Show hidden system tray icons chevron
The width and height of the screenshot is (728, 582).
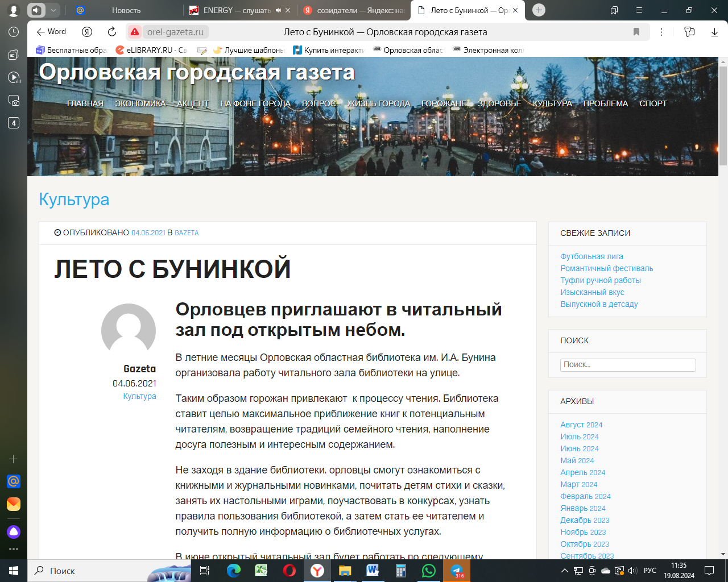pos(564,571)
